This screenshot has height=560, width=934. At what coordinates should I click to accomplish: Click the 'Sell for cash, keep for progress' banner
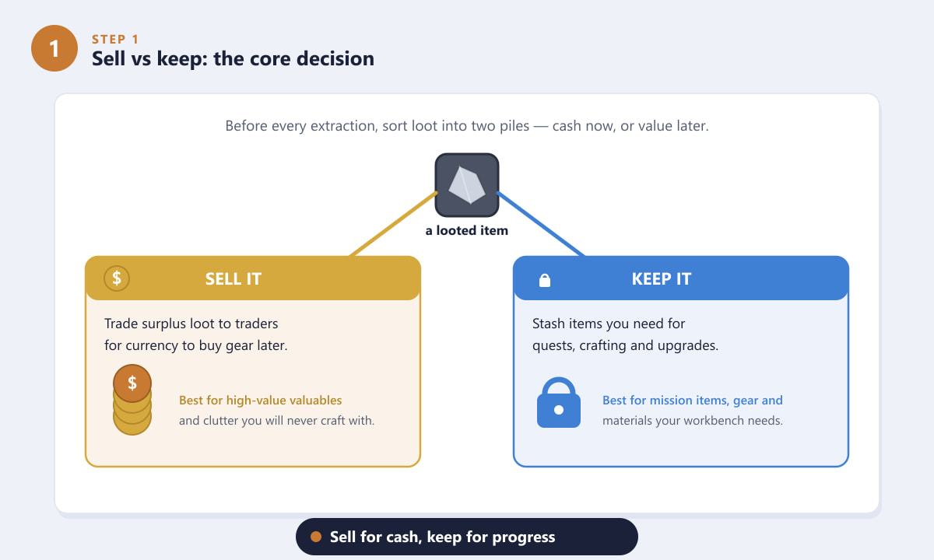pyautogui.click(x=467, y=537)
